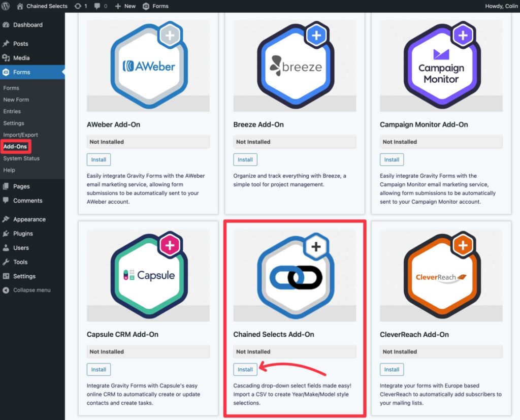
Task: Select the Campaign Monitor hexagon icon
Action: (441, 66)
